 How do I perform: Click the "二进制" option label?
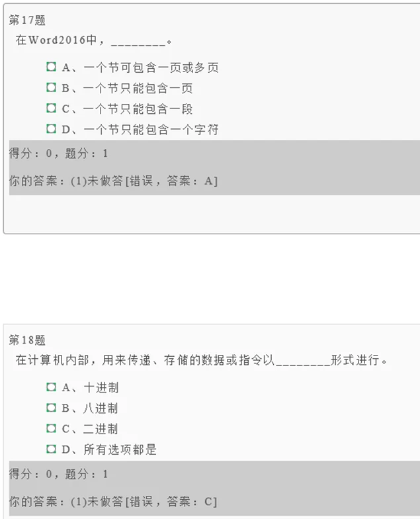(101, 429)
